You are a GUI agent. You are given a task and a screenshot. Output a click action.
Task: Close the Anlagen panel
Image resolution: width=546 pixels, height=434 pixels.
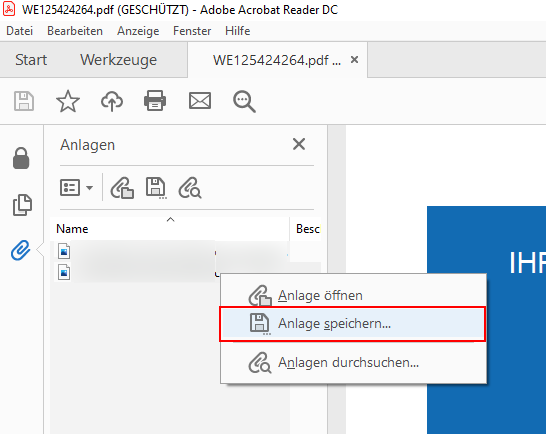pyautogui.click(x=299, y=144)
